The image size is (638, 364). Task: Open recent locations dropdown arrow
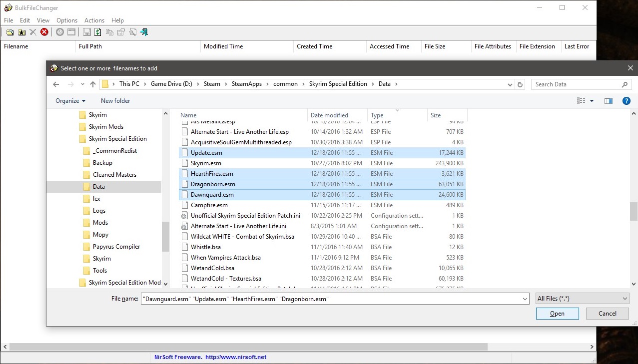(x=82, y=84)
